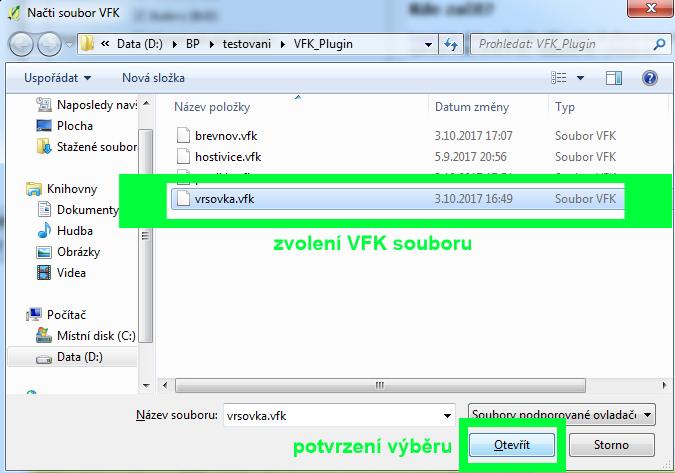Click the Místní disk (C:) drive icon
Image resolution: width=675 pixels, height=473 pixels.
tap(44, 336)
